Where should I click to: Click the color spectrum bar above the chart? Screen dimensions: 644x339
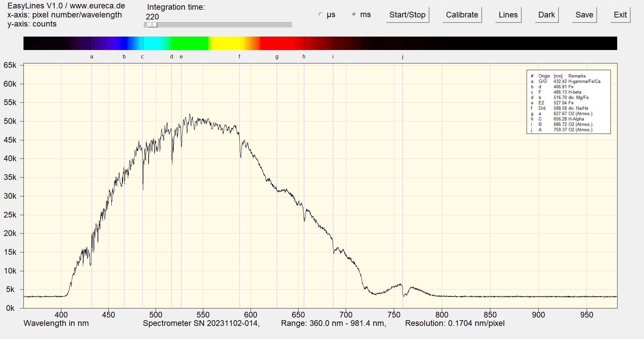pos(320,43)
